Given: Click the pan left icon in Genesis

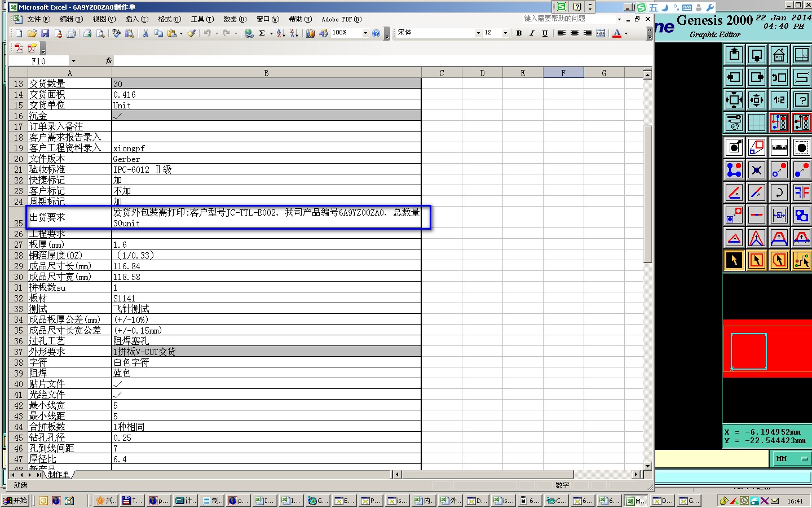Looking at the screenshot, I should pyautogui.click(x=734, y=77).
